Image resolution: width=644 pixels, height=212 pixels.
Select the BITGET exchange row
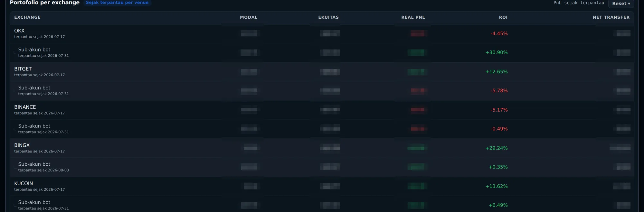tap(322, 72)
